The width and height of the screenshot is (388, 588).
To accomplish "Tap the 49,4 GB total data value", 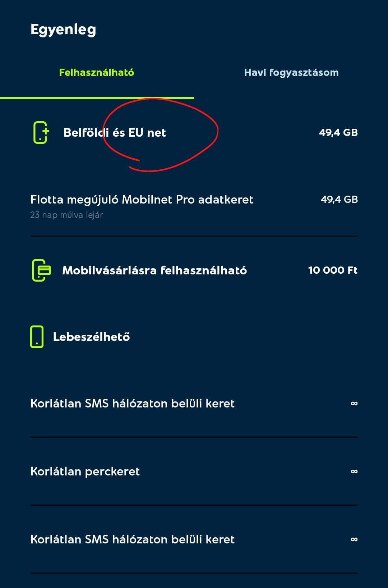I will [x=338, y=132].
